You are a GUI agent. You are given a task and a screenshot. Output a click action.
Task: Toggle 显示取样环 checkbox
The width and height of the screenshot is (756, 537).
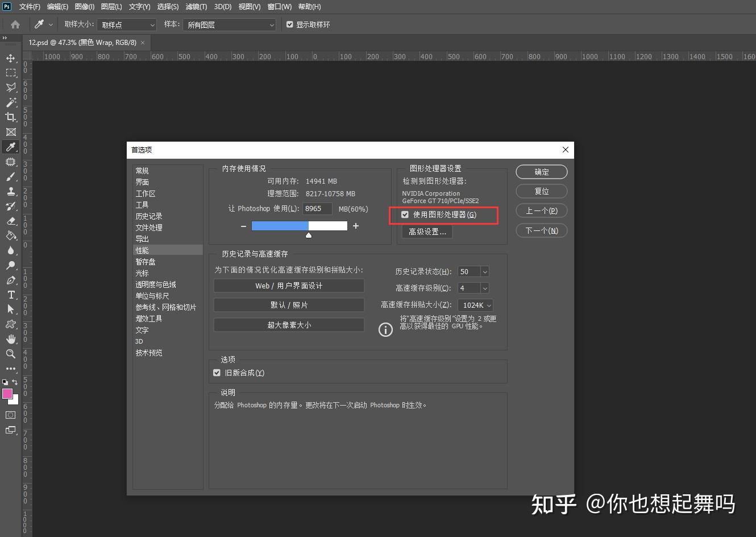coord(290,24)
